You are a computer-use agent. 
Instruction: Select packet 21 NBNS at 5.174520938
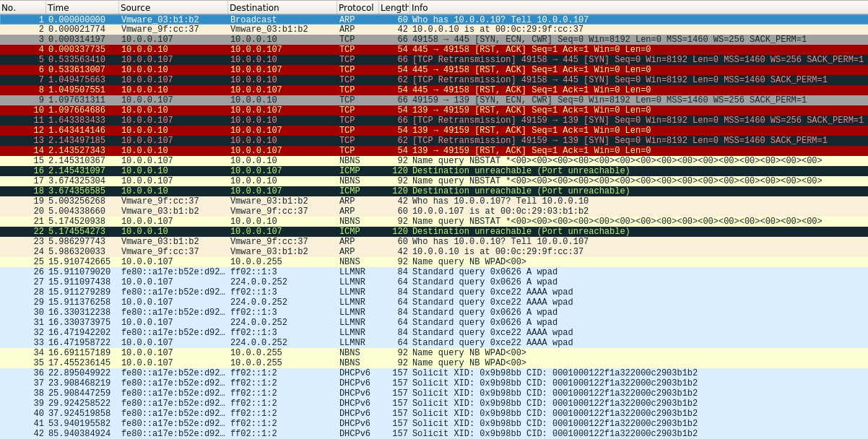pyautogui.click(x=434, y=222)
